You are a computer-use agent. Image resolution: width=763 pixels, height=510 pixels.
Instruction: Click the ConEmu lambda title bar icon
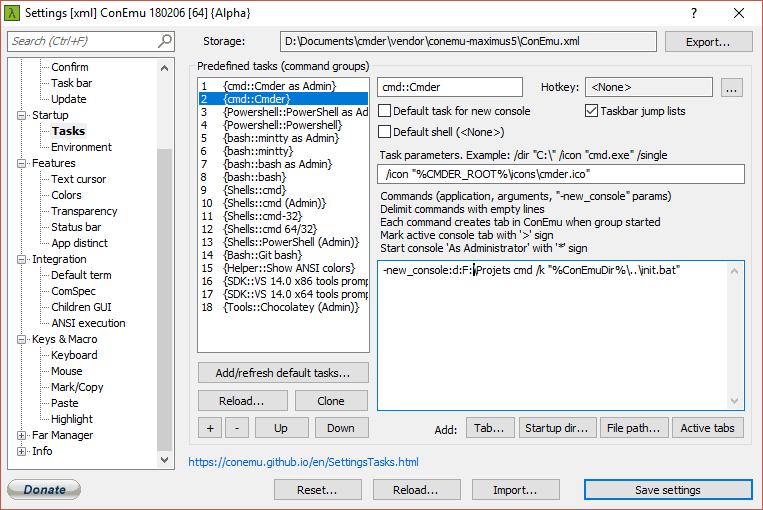[12, 13]
